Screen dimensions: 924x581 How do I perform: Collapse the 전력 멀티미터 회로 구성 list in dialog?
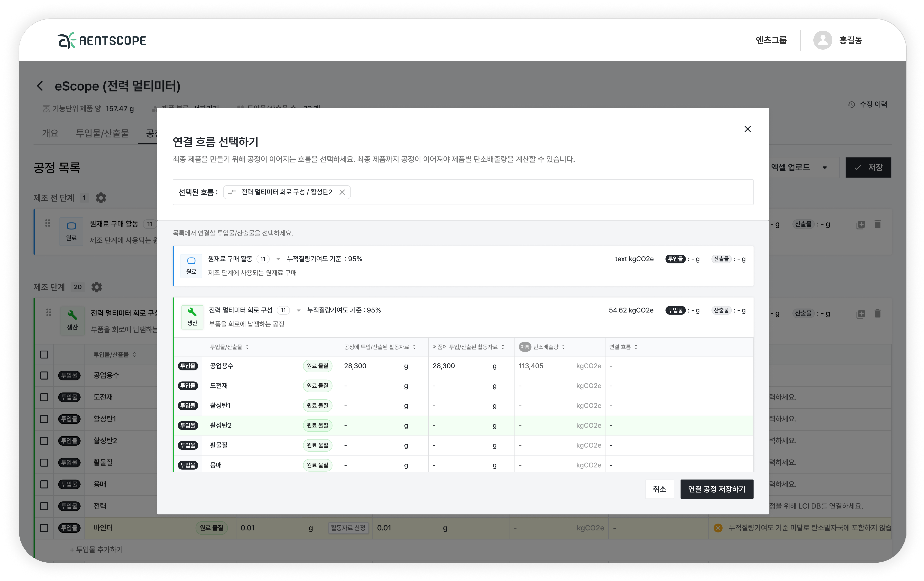[x=298, y=310]
